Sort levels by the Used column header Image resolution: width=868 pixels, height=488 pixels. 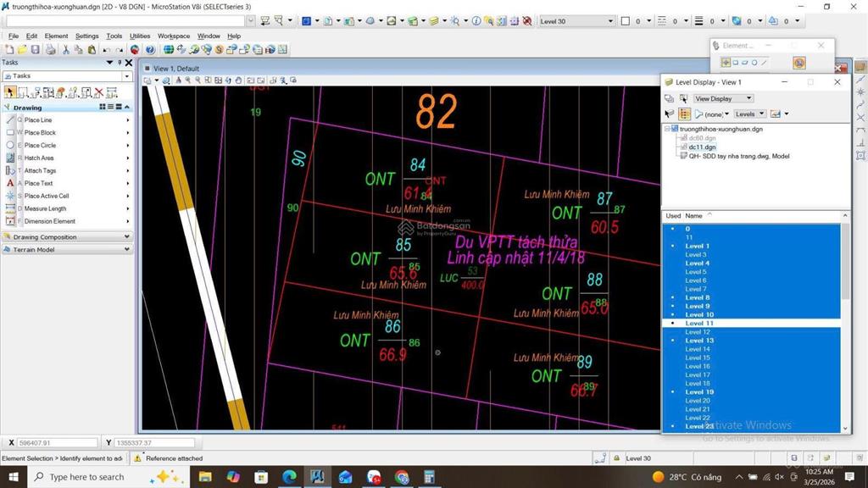[x=673, y=216]
